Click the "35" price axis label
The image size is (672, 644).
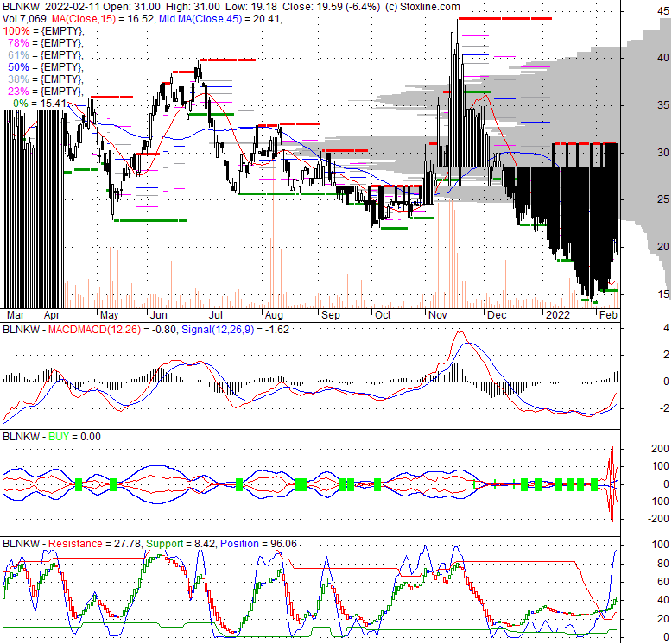pos(663,105)
